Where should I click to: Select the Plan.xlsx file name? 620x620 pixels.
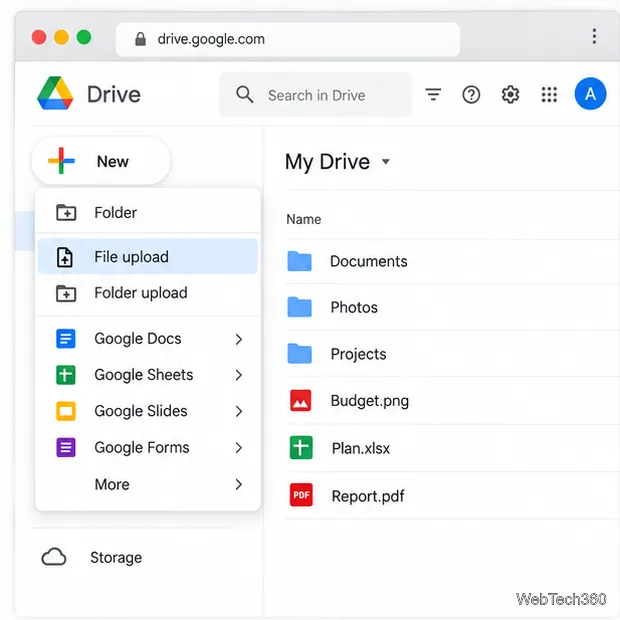pos(361,448)
